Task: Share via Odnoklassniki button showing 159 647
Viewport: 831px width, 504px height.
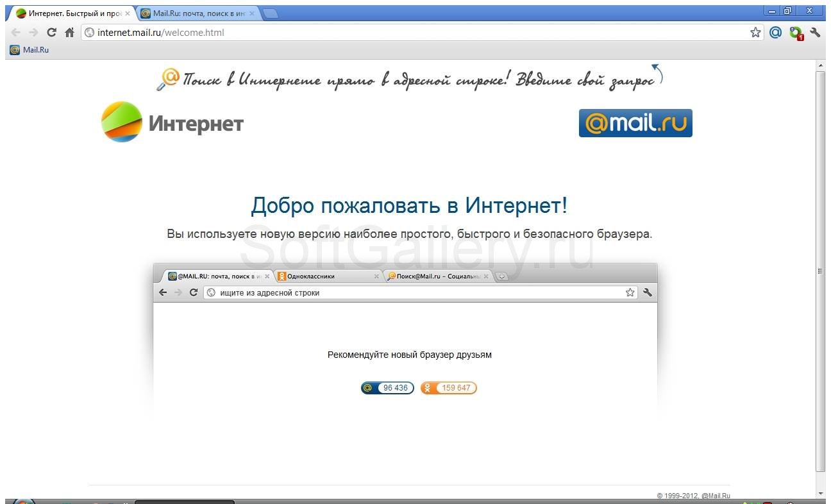Action: (449, 388)
